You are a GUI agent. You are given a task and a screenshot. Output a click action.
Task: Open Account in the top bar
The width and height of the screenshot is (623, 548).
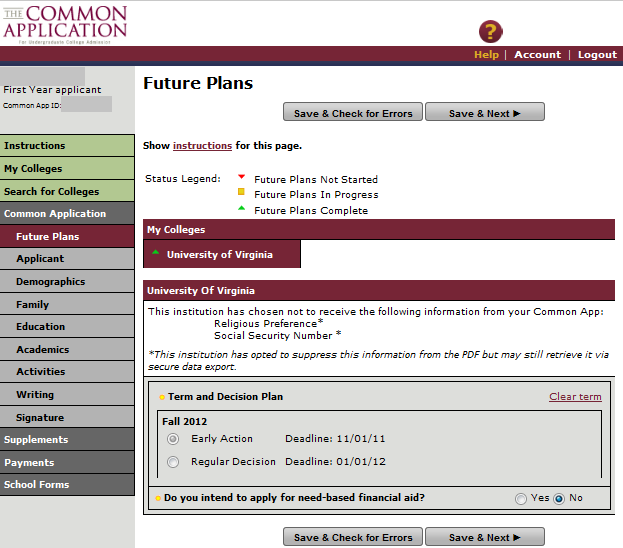(538, 54)
